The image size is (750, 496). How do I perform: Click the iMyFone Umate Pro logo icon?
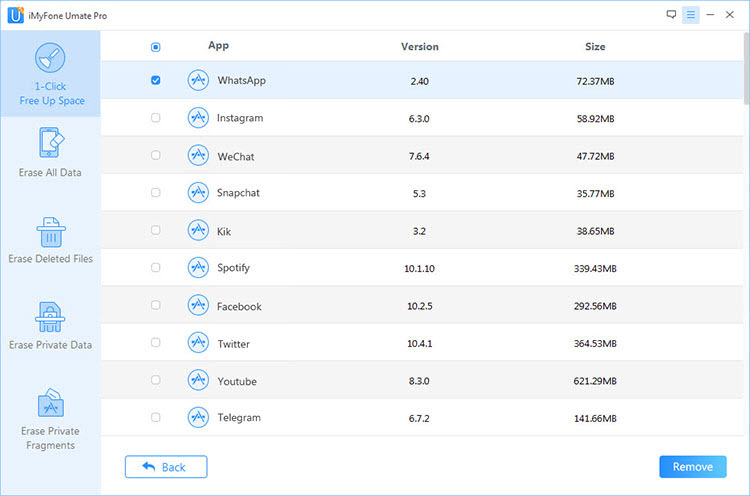(x=16, y=15)
